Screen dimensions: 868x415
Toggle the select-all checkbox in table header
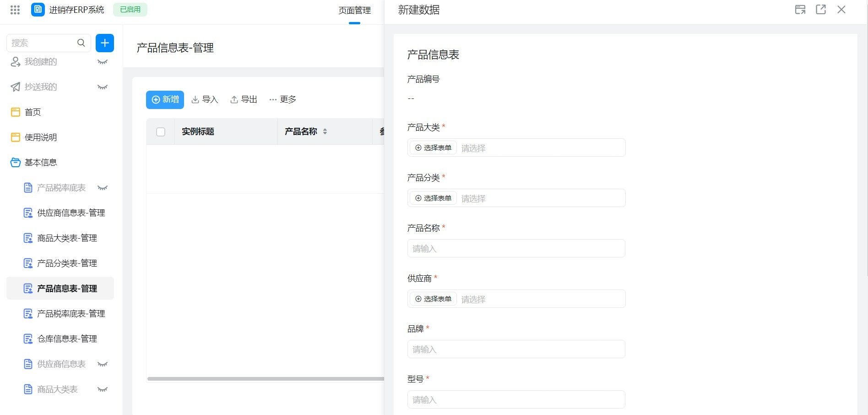point(161,132)
